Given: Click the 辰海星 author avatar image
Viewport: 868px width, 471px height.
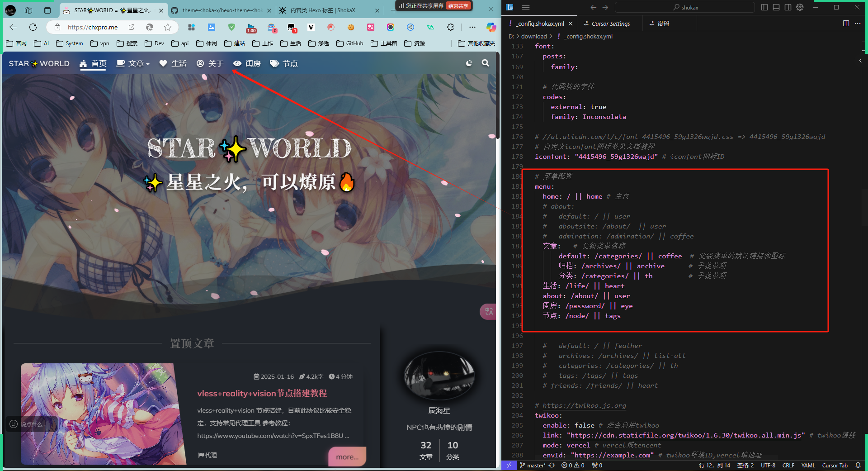Looking at the screenshot, I should point(439,376).
